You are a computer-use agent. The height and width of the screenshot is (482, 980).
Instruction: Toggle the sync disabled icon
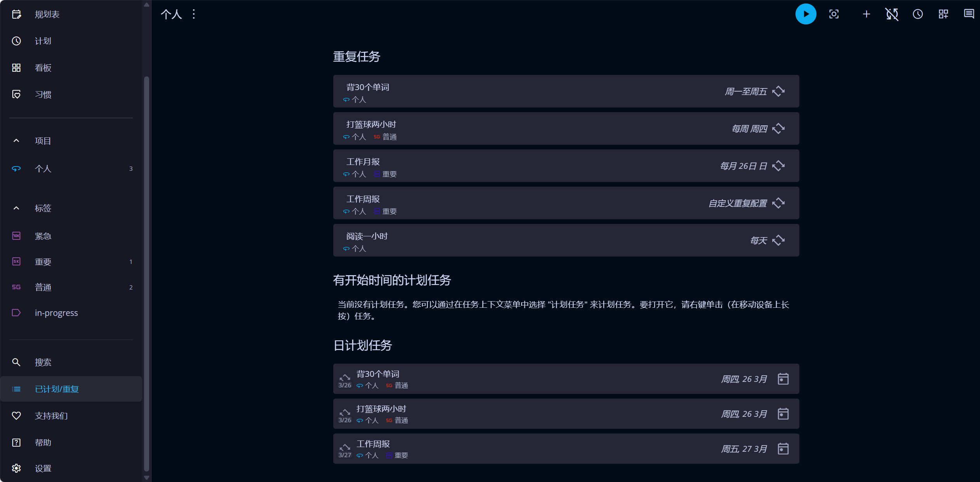click(892, 14)
